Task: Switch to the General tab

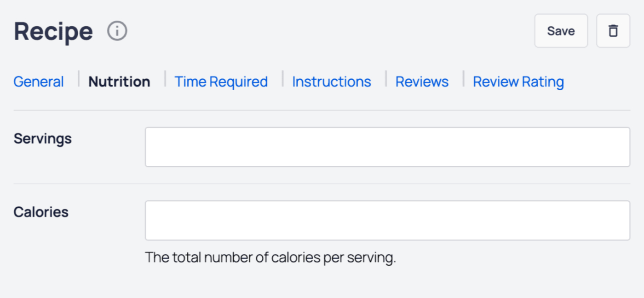Action: [39, 81]
